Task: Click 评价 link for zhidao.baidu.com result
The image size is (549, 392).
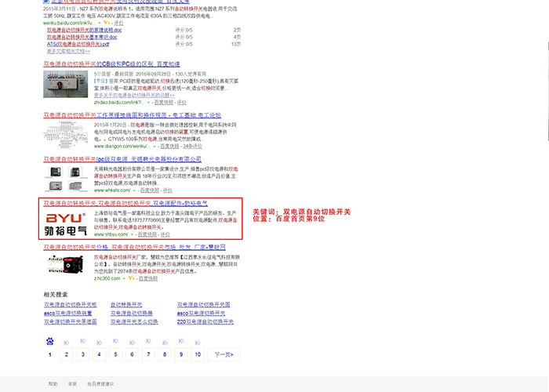Action: [182, 102]
